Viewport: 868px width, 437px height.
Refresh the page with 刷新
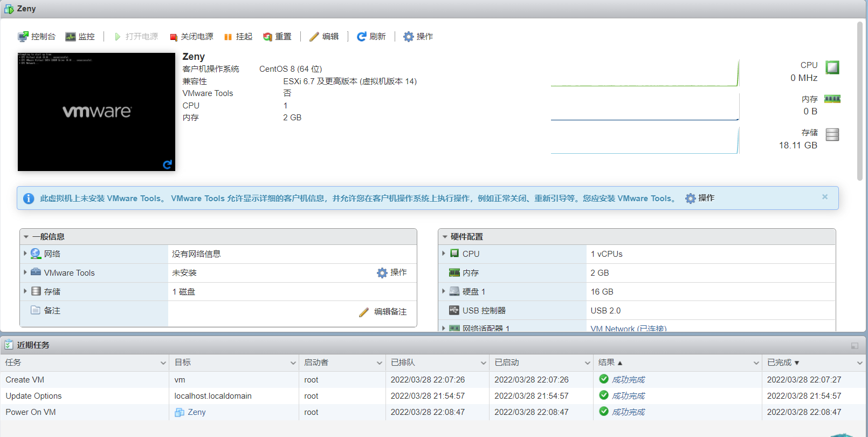point(371,37)
